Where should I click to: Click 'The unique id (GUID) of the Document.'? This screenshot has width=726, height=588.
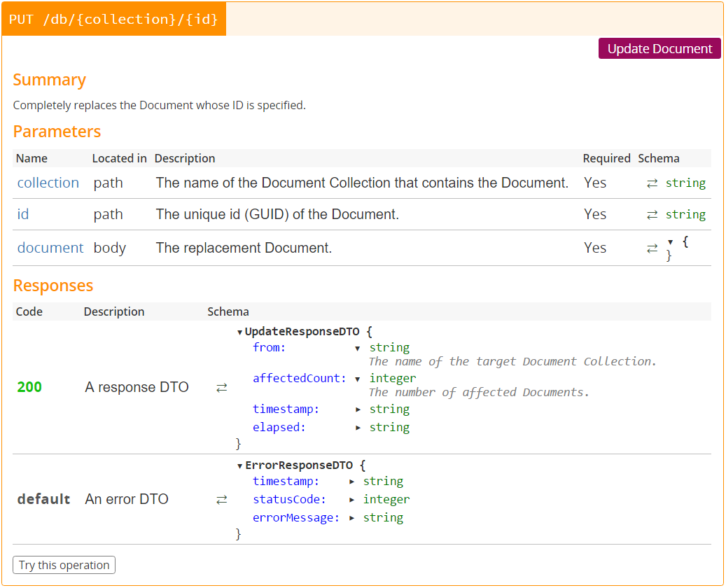pos(277,214)
